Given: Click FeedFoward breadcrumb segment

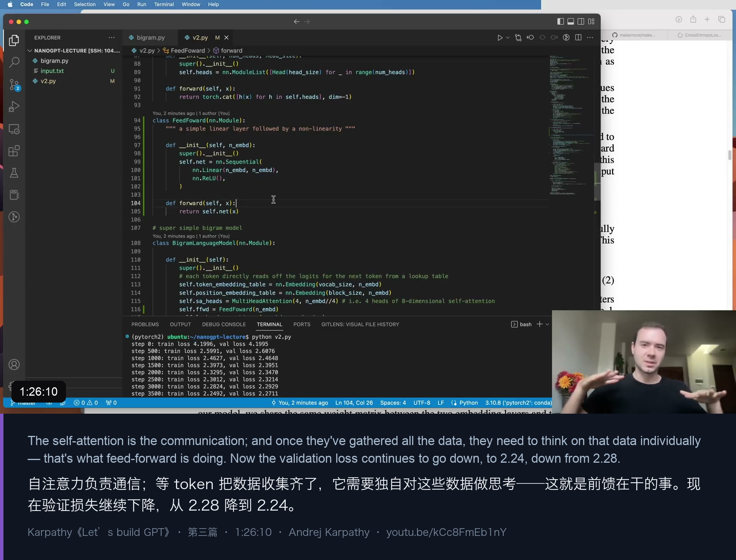Looking at the screenshot, I should 188,51.
